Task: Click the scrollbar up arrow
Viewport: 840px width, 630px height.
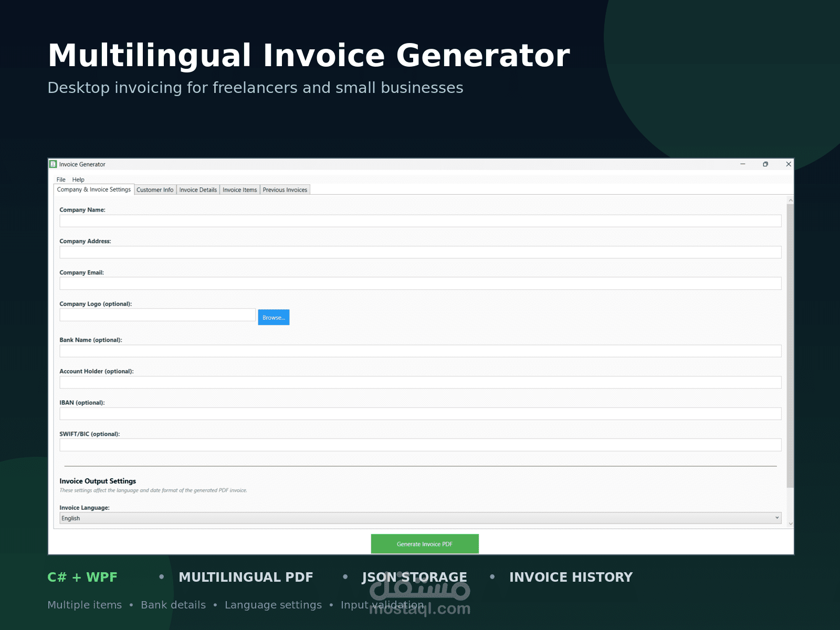Action: click(791, 201)
